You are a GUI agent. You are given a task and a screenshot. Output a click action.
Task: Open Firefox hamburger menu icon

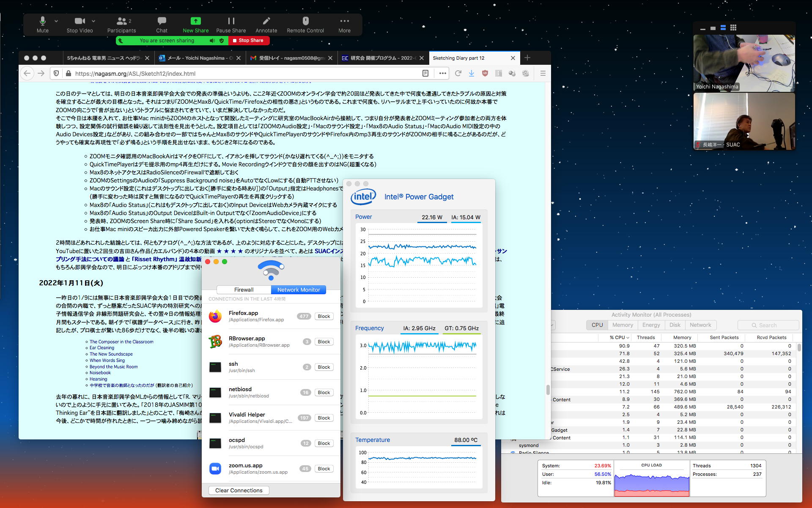(x=543, y=73)
